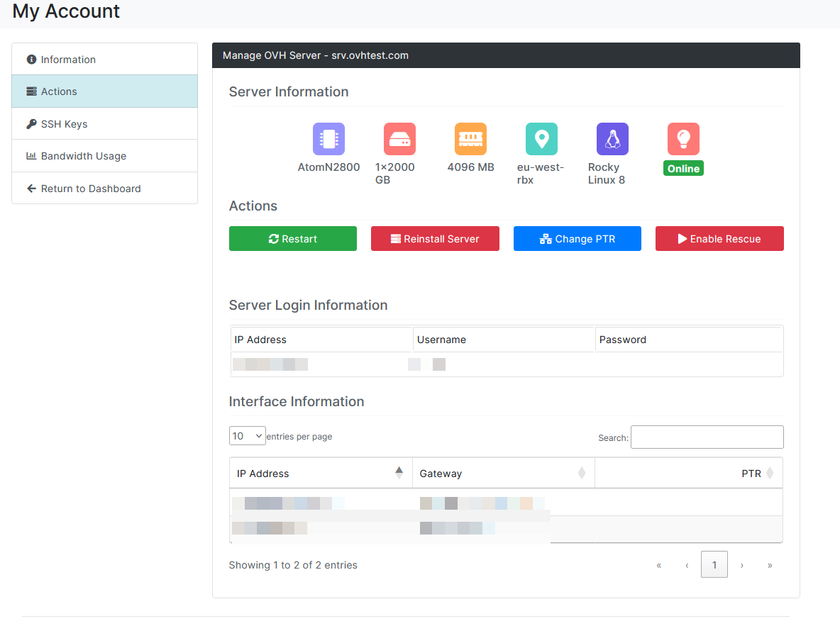Screen dimensions: 840x621
Task: Sort interface table by IP Address column
Action: [x=321, y=474]
